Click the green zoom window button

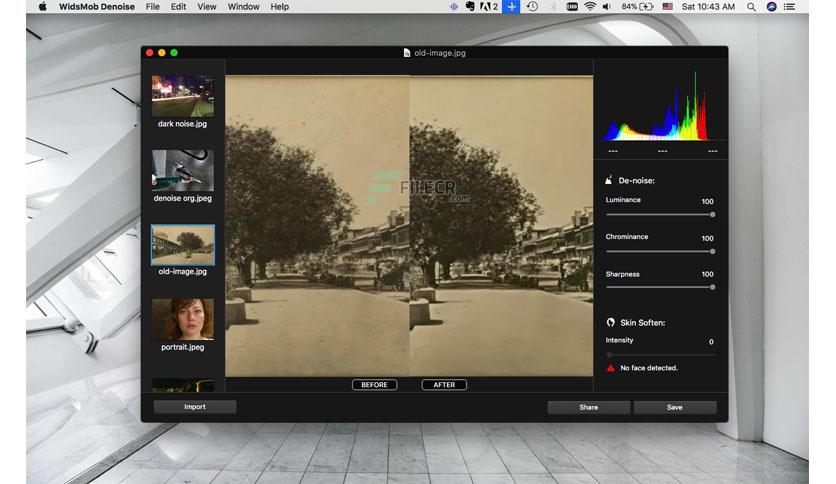tap(174, 53)
